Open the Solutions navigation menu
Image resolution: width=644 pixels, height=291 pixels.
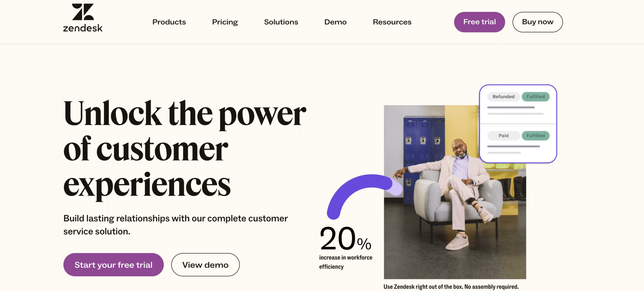281,22
